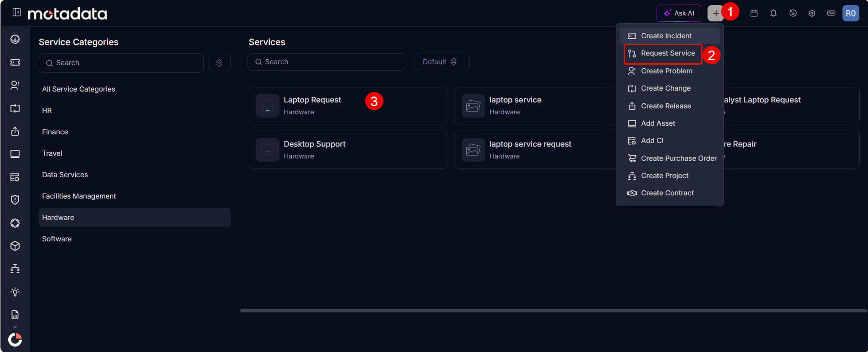Screen dimensions: 868x352
Task: Choose Create Purchase Order from the menu
Action: 670,158
